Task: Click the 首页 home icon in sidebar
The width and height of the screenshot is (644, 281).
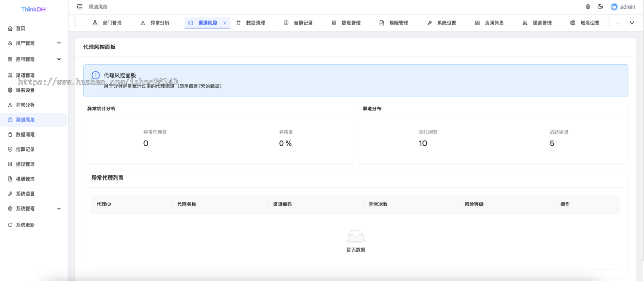Action: click(10, 28)
